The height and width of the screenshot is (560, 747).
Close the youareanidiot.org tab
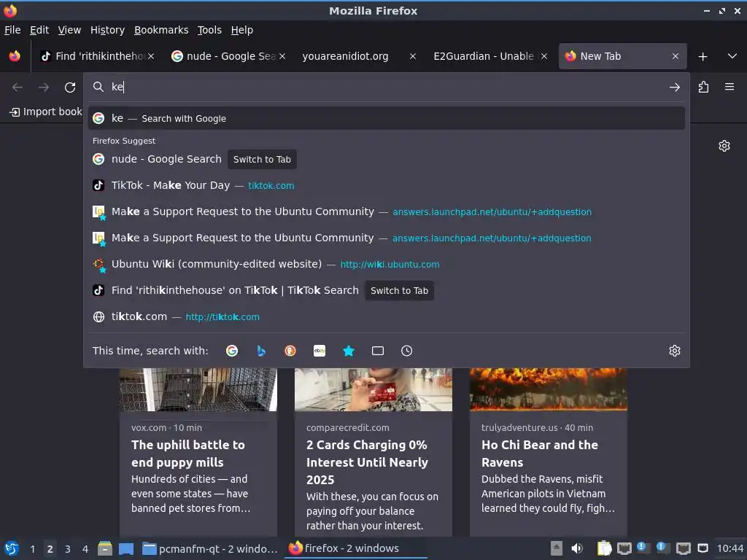[x=413, y=56]
